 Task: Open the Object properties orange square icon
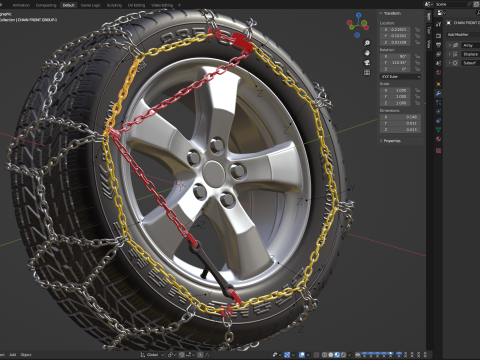(438, 84)
